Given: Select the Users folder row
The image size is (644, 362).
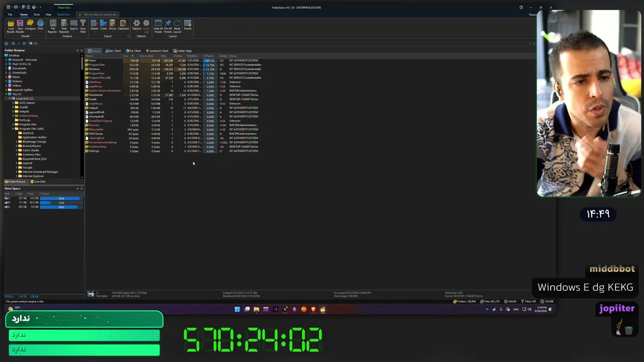Looking at the screenshot, I should (173, 60).
